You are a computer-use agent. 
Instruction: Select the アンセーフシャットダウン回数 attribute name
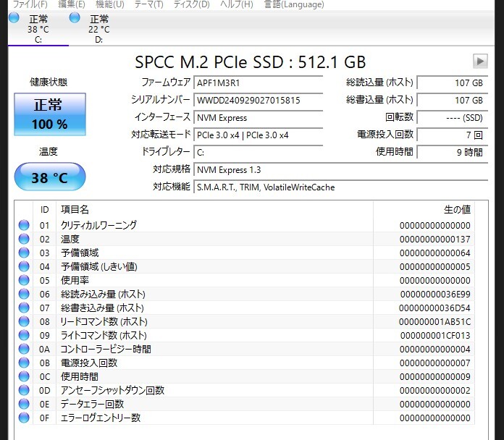112,390
